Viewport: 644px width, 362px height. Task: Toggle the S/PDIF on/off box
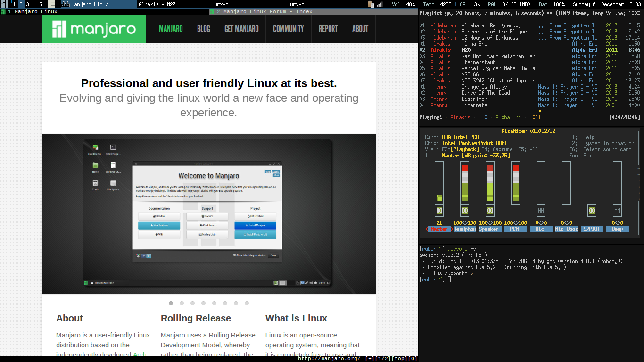pyautogui.click(x=592, y=211)
